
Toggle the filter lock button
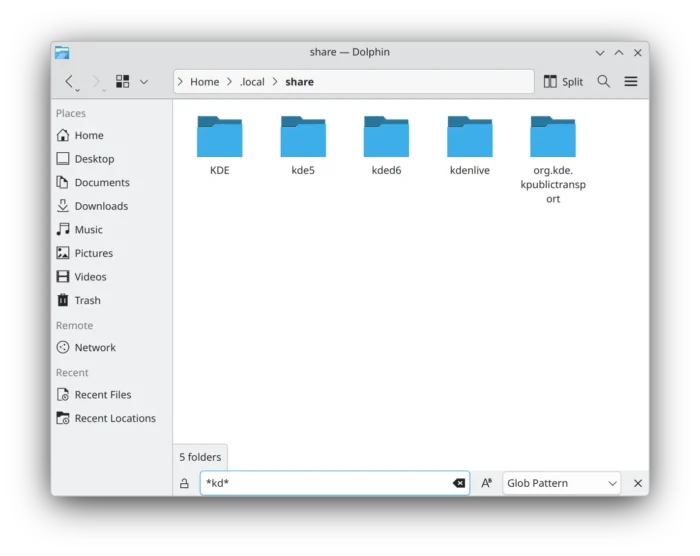[184, 483]
